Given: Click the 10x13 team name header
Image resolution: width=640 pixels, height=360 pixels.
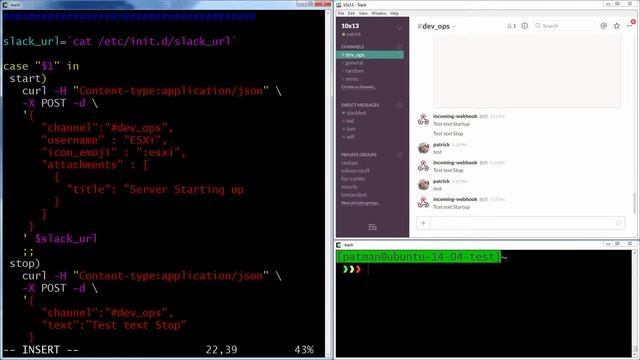Looking at the screenshot, I should tap(350, 26).
